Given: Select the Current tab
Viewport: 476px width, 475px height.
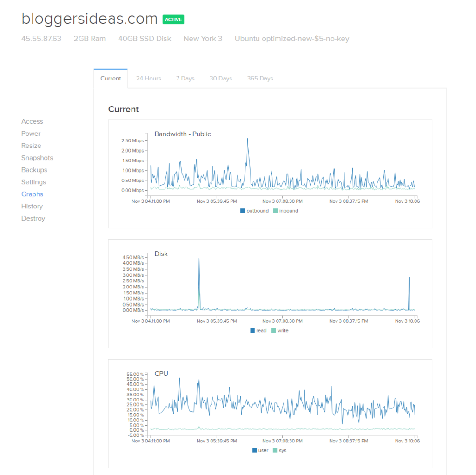Looking at the screenshot, I should (111, 79).
